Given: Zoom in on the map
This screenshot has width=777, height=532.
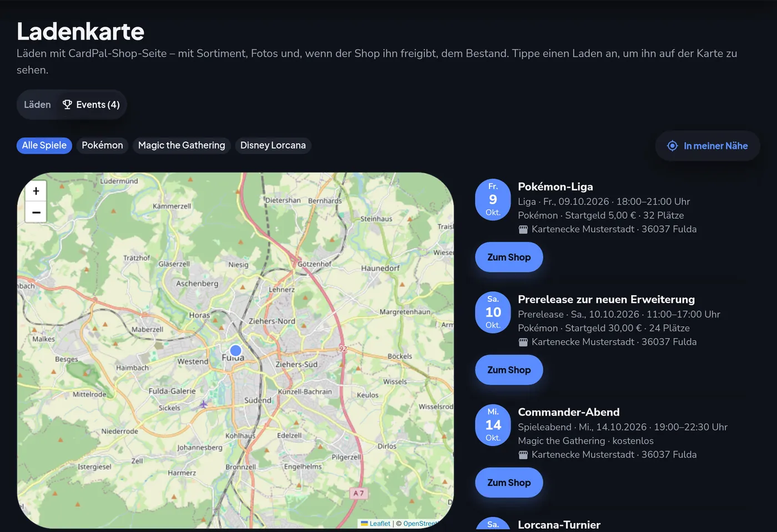Looking at the screenshot, I should 36,191.
